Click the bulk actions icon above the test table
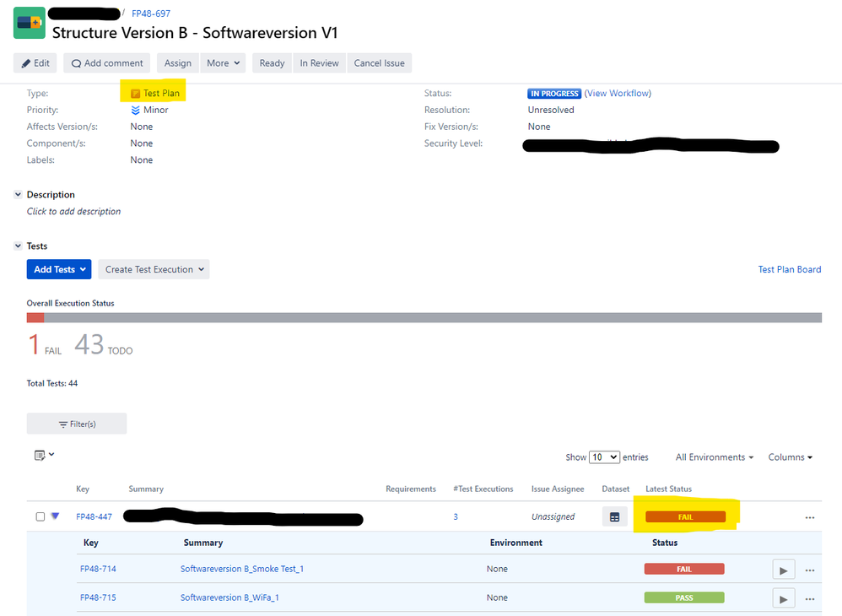The height and width of the screenshot is (616, 842). point(40,454)
